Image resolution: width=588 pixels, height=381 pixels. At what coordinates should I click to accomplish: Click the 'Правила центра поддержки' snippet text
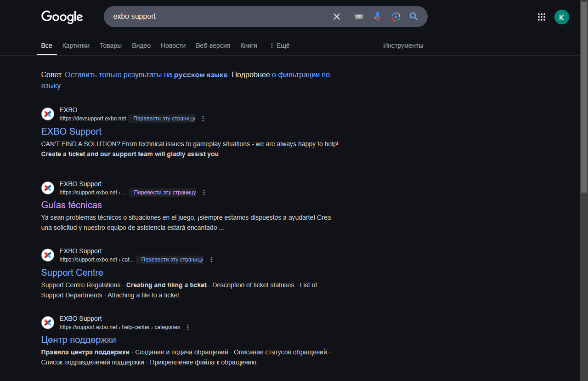coord(85,352)
